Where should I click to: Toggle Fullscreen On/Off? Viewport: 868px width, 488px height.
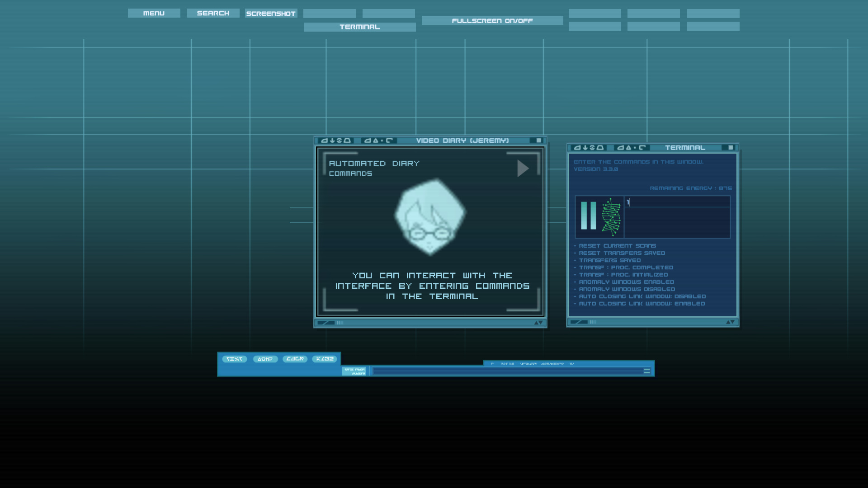492,21
